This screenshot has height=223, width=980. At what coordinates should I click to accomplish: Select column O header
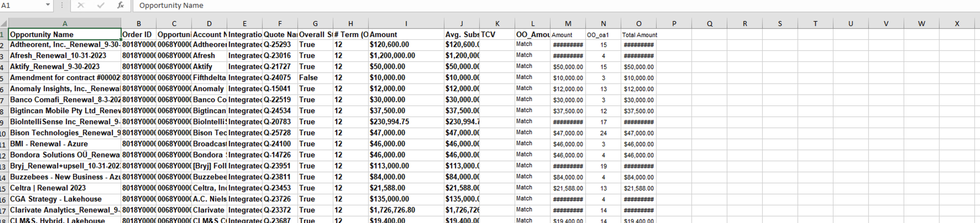pyautogui.click(x=639, y=24)
